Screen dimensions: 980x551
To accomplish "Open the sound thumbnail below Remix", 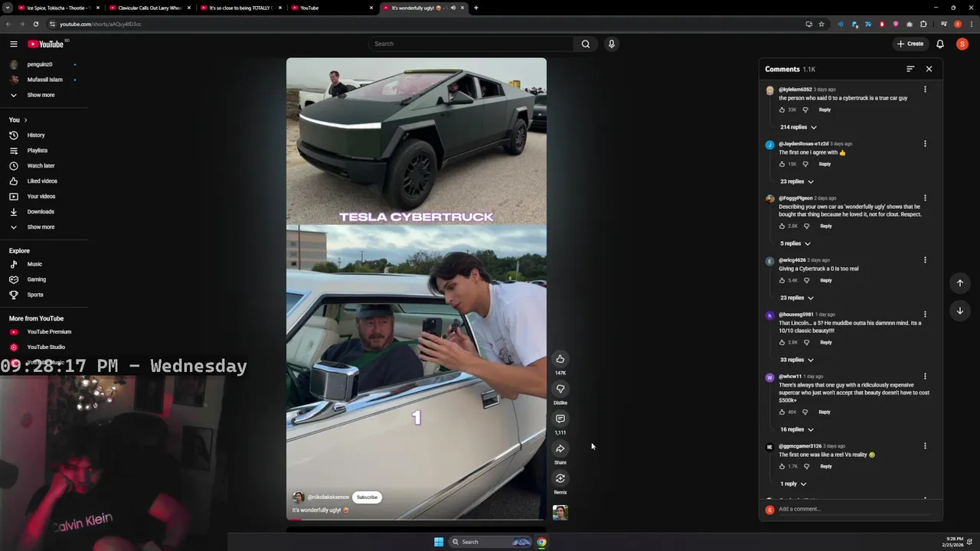I will click(x=560, y=513).
